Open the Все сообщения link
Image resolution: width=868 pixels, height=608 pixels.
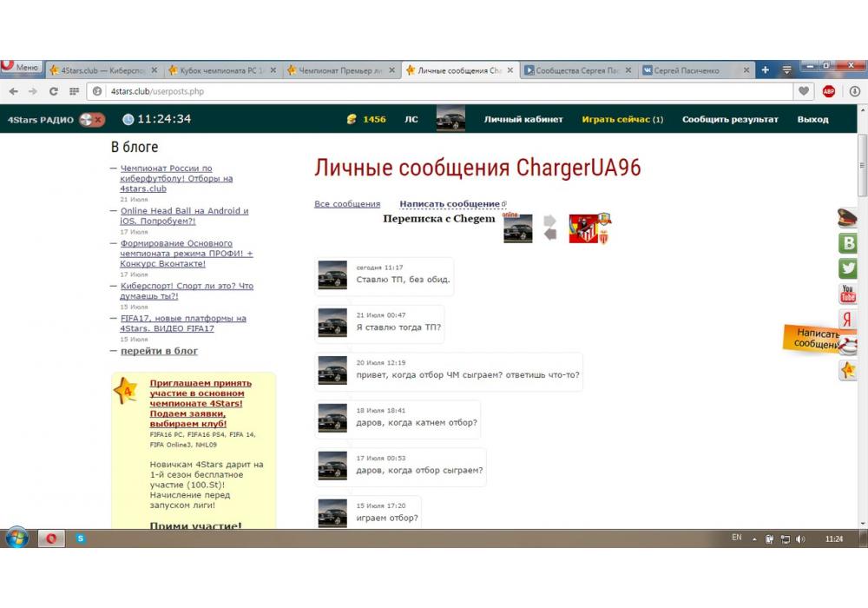347,204
